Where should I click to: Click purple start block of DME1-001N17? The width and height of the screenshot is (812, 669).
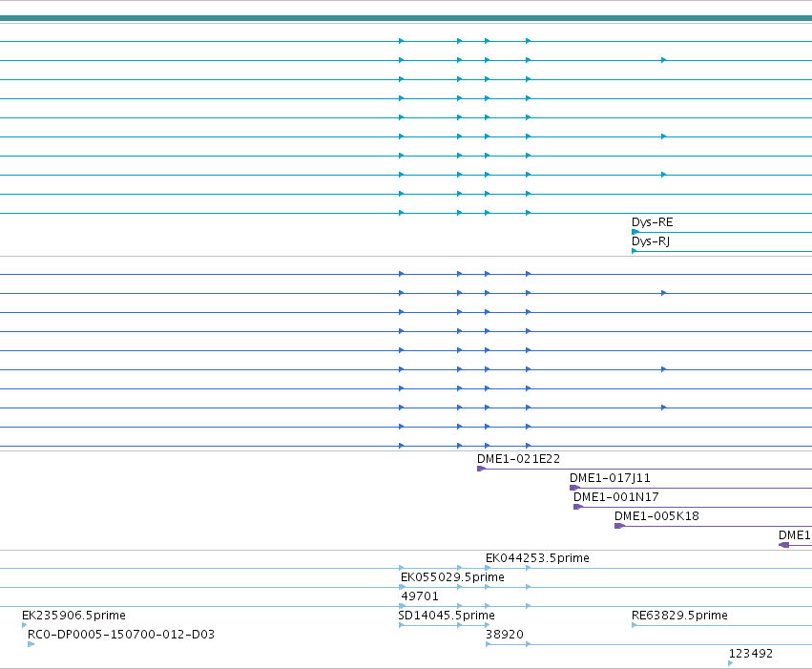(x=578, y=507)
